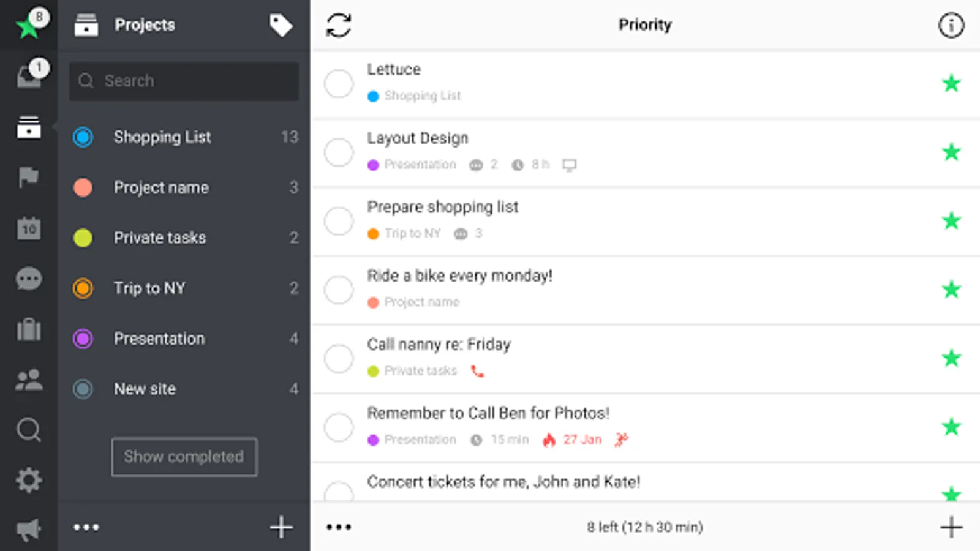Screen dimensions: 980x551
Task: Mark Lettuce task as complete
Action: (x=339, y=84)
